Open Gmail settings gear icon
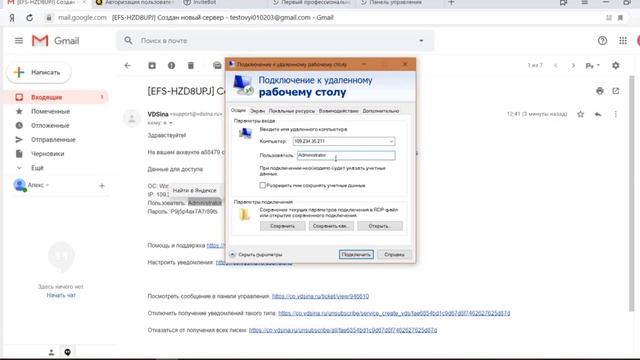 616,65
